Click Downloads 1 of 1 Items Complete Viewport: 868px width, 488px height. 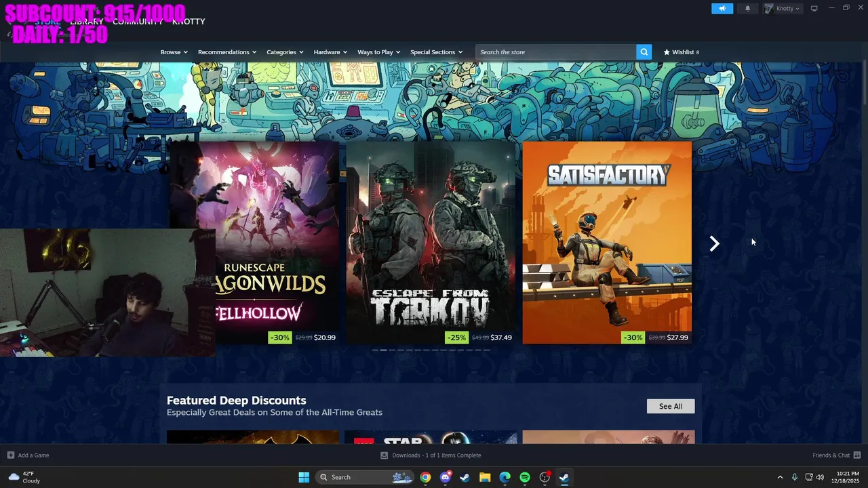coord(431,455)
